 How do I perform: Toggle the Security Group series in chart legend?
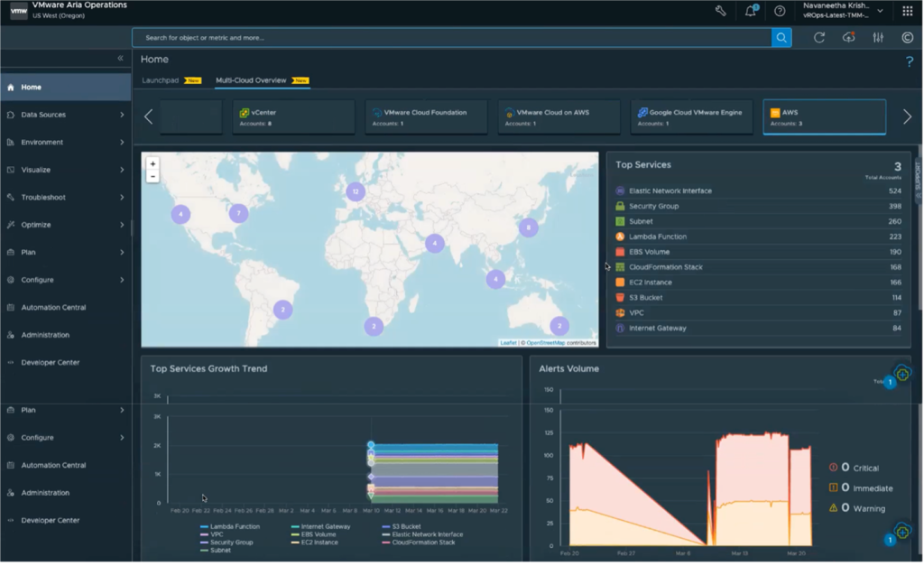click(226, 543)
